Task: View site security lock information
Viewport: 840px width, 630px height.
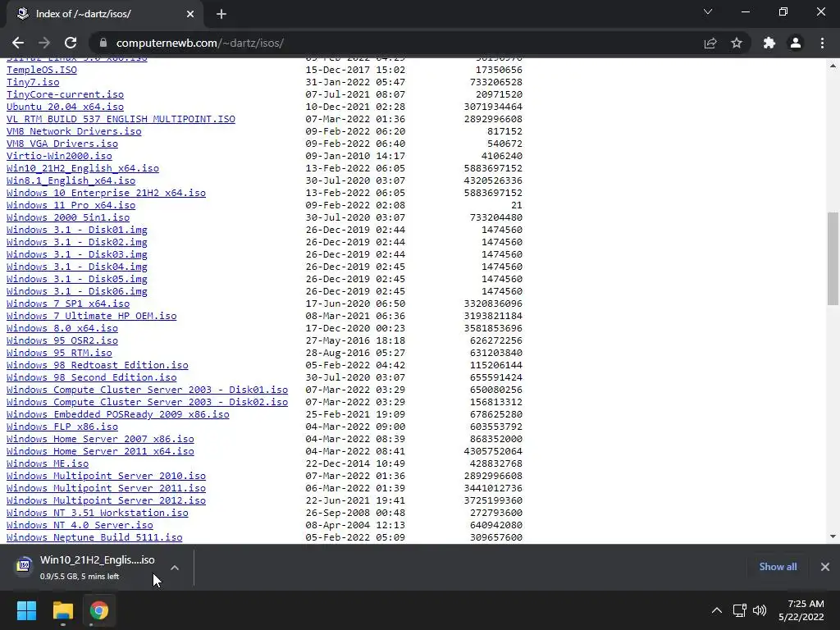Action: tap(103, 43)
